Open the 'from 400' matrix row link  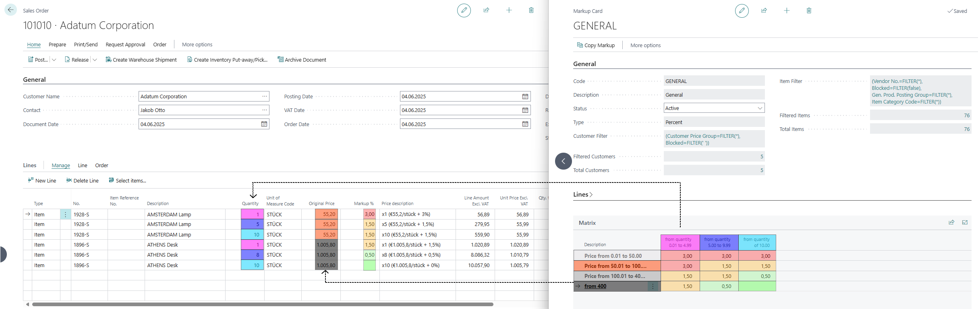(595, 286)
